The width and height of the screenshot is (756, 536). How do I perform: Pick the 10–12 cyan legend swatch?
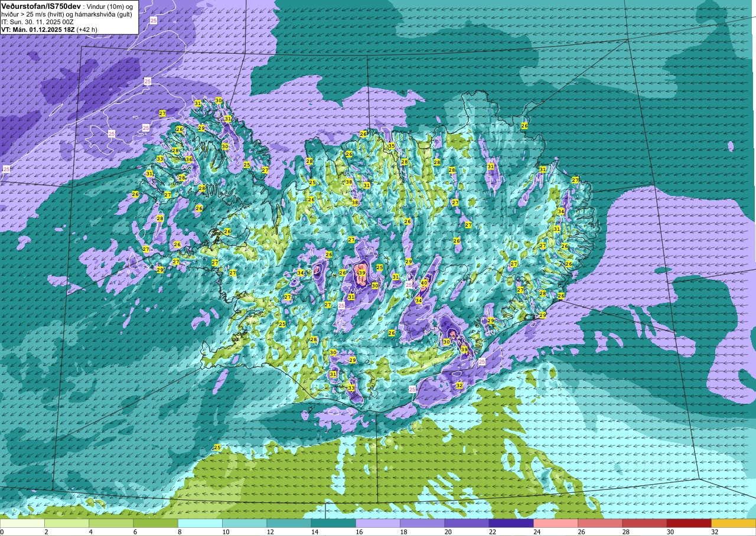(x=245, y=523)
